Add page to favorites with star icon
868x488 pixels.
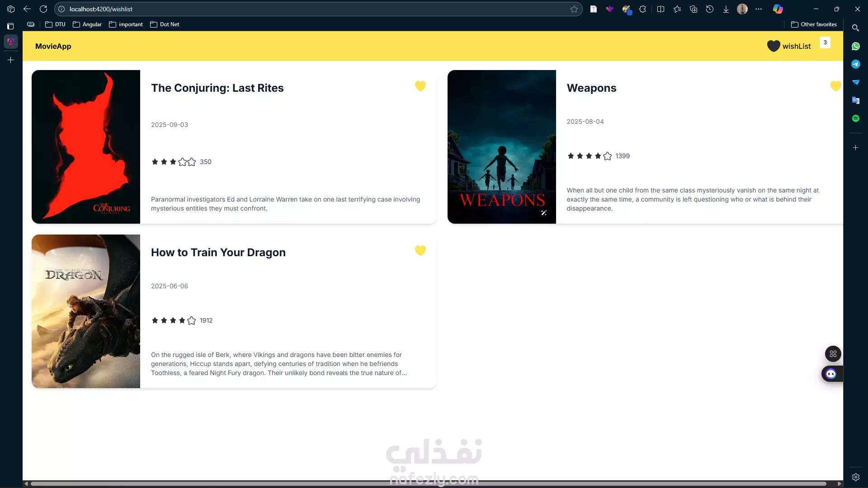coord(574,9)
